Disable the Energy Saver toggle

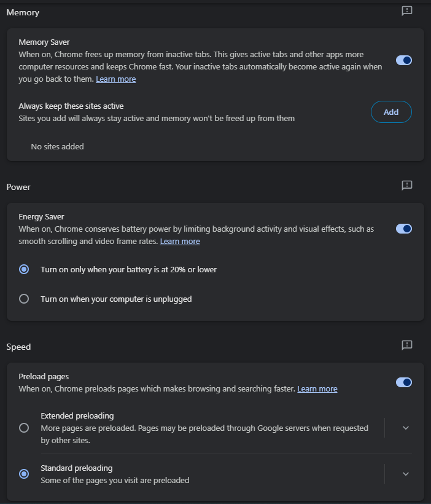pos(404,229)
